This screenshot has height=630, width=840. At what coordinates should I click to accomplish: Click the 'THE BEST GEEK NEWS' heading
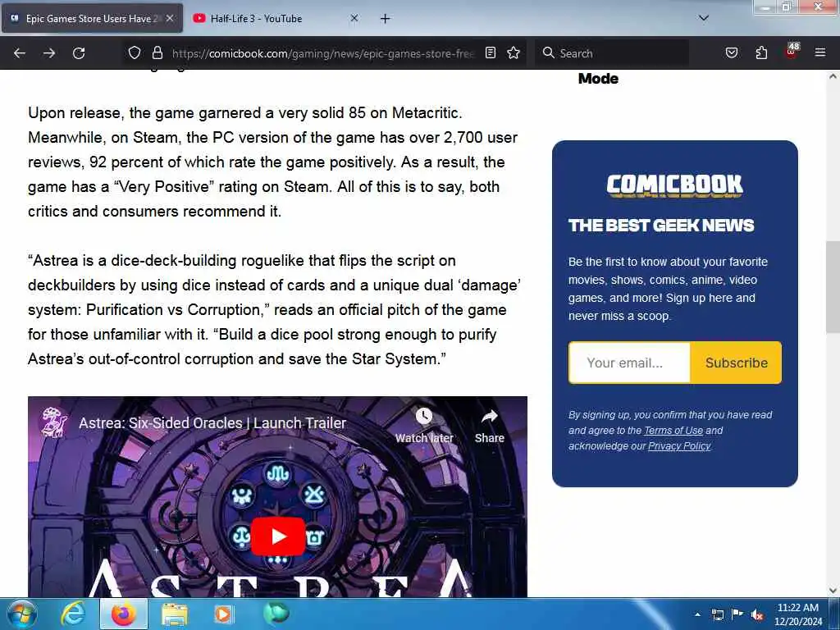661,226
